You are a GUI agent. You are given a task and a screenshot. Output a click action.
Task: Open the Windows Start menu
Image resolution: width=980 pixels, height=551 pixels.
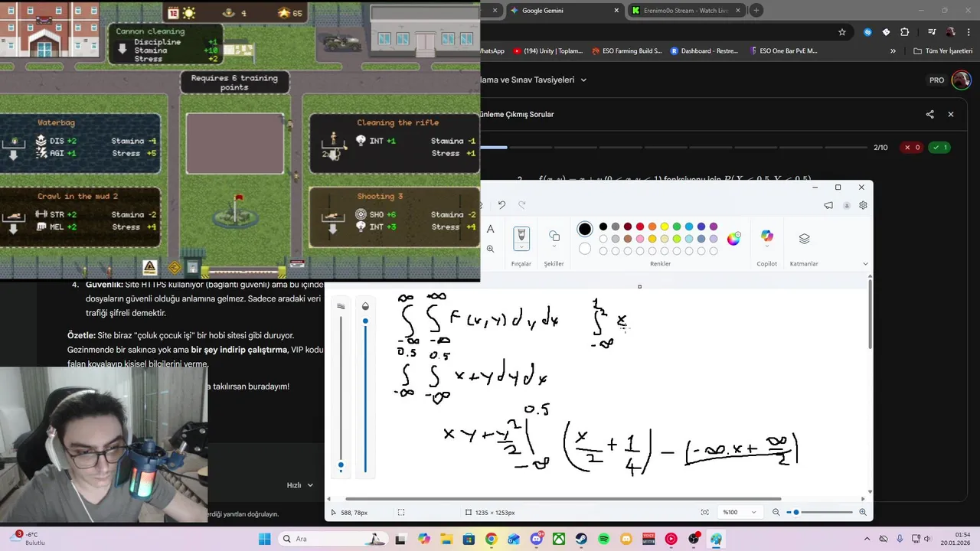pyautogui.click(x=264, y=539)
